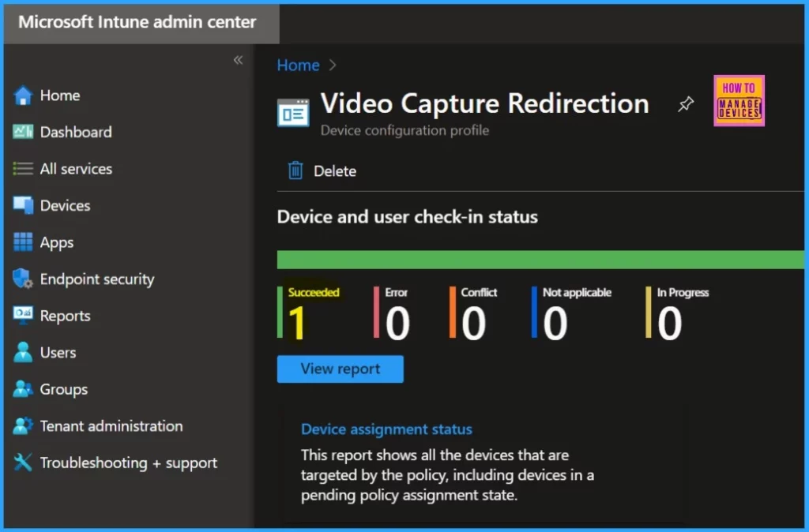Open Device assignment status link
809x532 pixels.
[x=386, y=429]
